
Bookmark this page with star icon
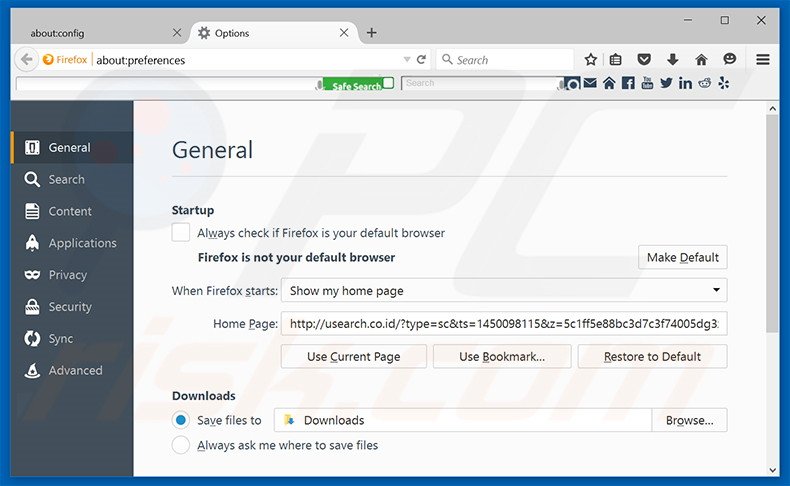[x=590, y=60]
